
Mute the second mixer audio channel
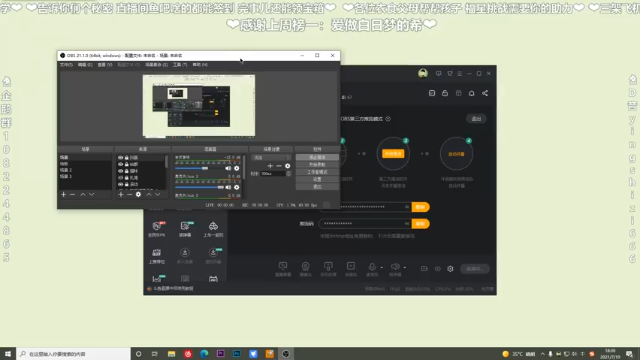[228, 187]
